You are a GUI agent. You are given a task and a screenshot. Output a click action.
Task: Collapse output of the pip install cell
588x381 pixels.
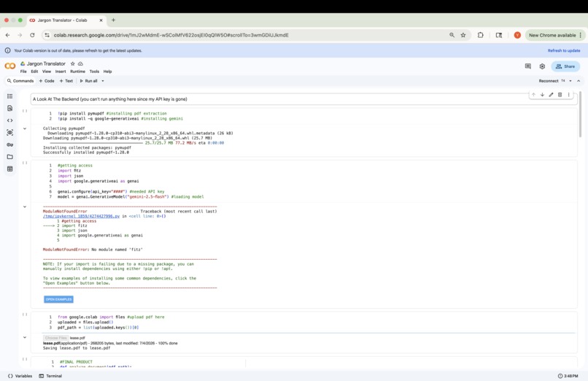tap(25, 128)
